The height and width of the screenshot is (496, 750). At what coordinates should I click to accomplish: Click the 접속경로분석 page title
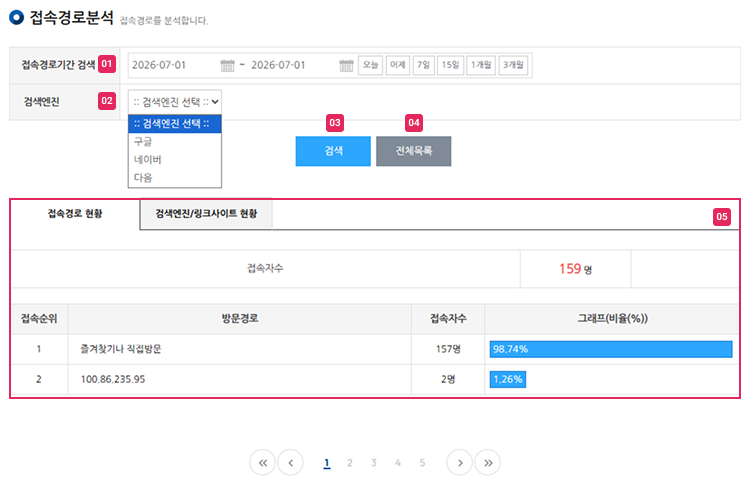pos(72,18)
